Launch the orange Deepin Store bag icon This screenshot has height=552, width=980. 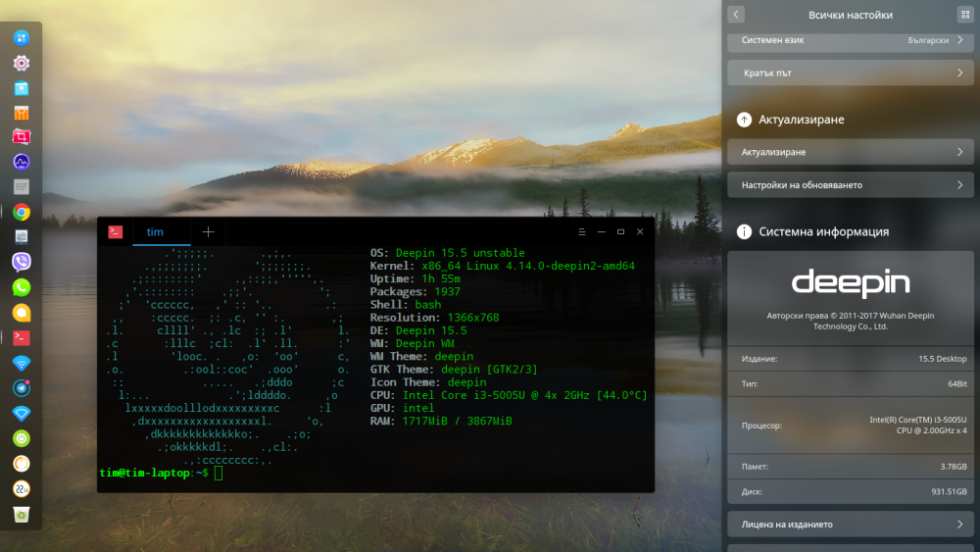coord(22,113)
